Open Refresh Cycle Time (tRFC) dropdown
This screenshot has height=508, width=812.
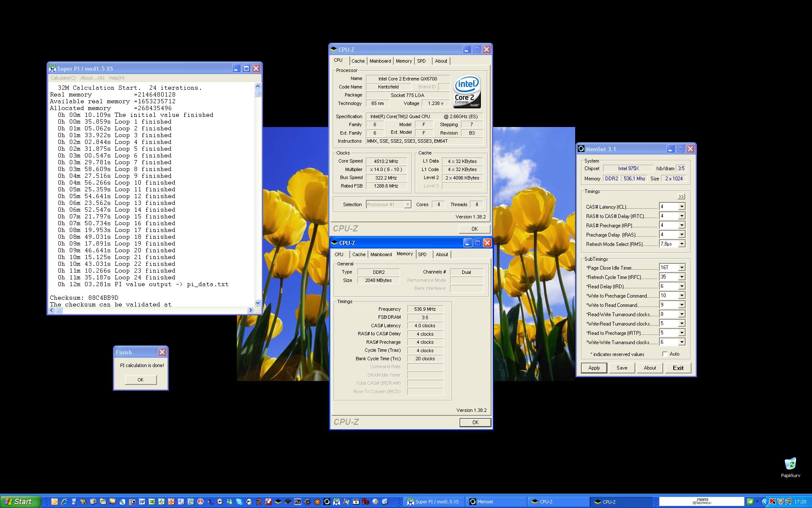(x=682, y=277)
